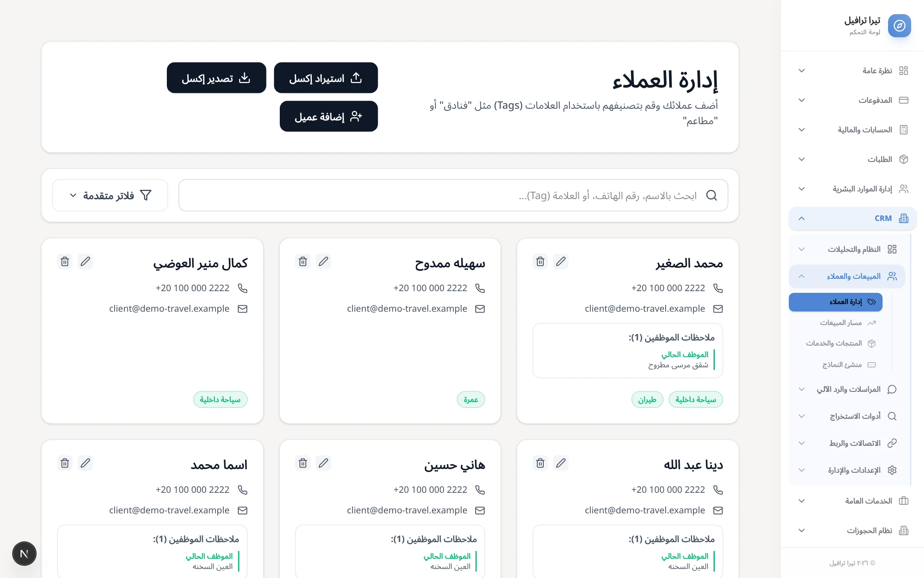Expand المراسلات والرد الآلي submenu
The width and height of the screenshot is (924, 578).
pos(847,389)
